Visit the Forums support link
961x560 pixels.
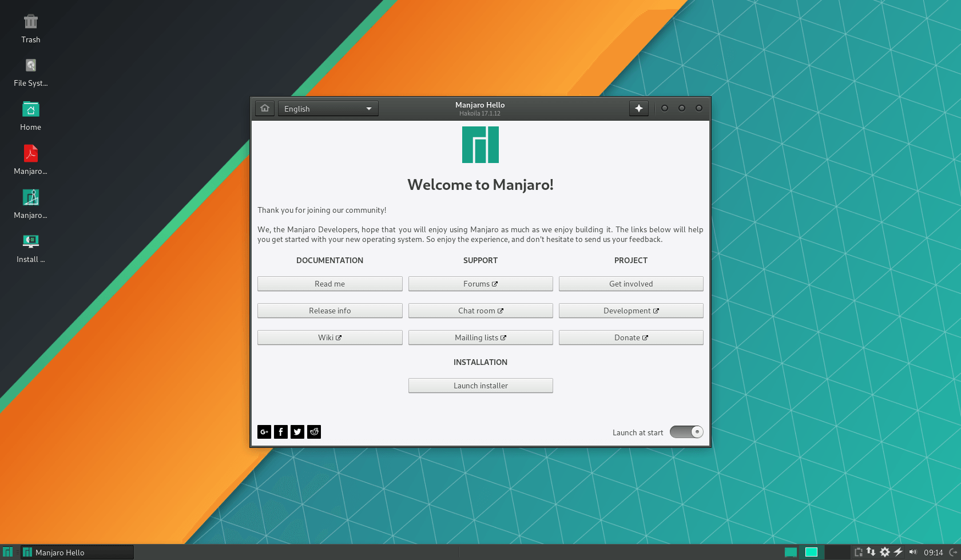[480, 284]
